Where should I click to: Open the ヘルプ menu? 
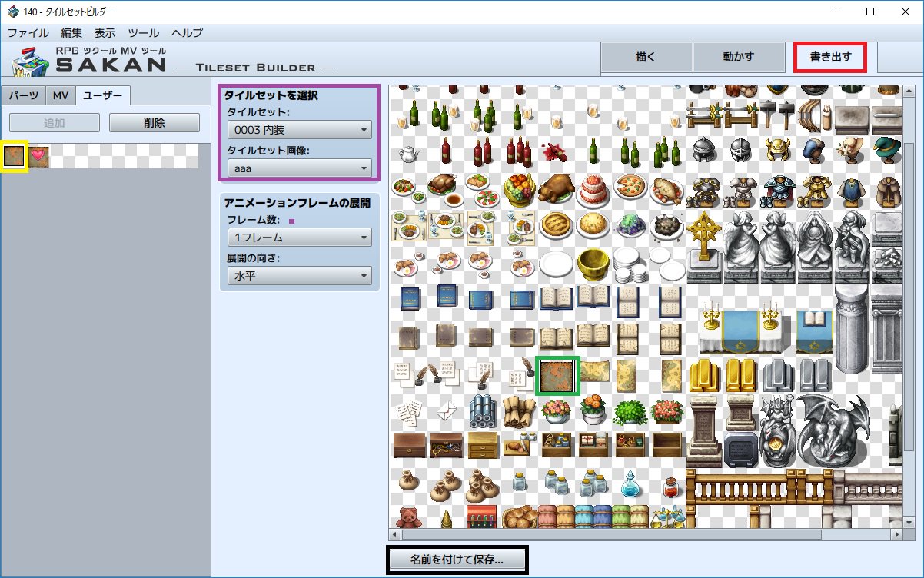click(x=187, y=33)
